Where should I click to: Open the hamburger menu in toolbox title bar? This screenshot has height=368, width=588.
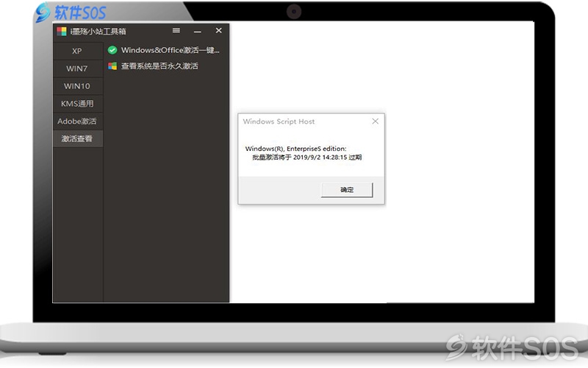tap(176, 30)
